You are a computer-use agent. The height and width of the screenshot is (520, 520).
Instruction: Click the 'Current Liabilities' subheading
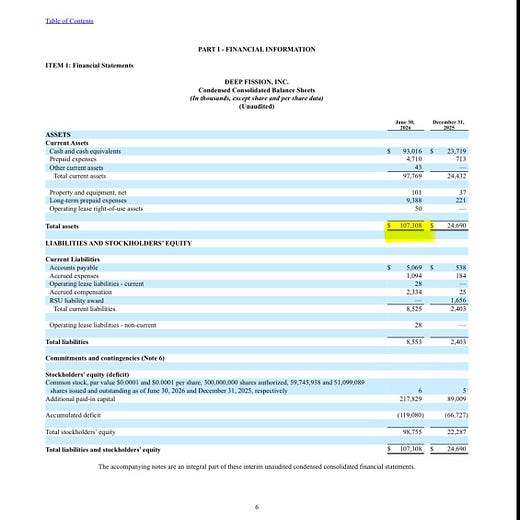coord(72,259)
